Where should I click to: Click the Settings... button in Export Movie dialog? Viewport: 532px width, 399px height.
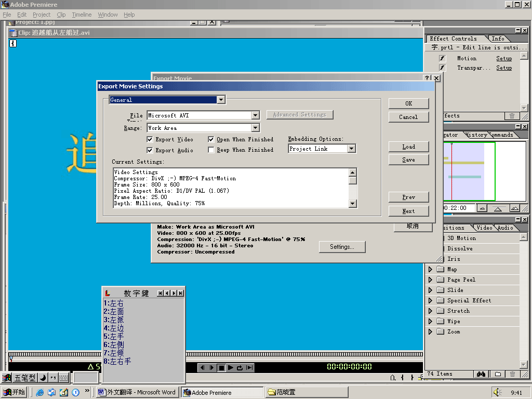[x=342, y=247]
